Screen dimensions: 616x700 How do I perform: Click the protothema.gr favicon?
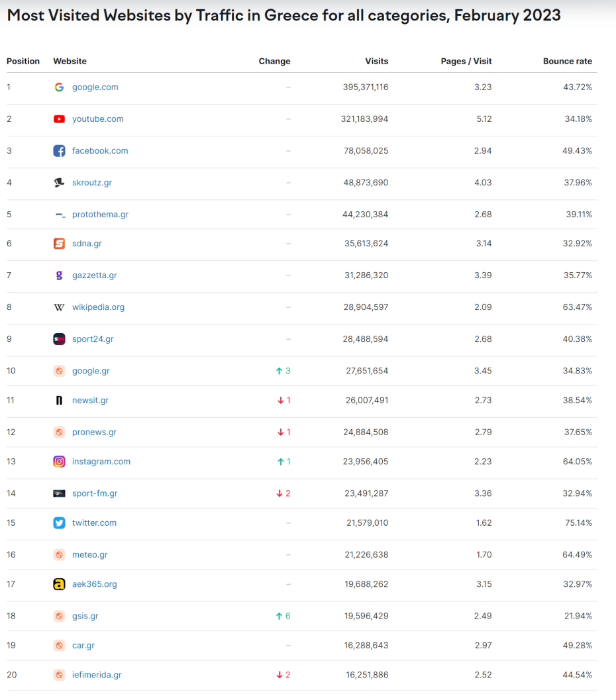coord(60,215)
